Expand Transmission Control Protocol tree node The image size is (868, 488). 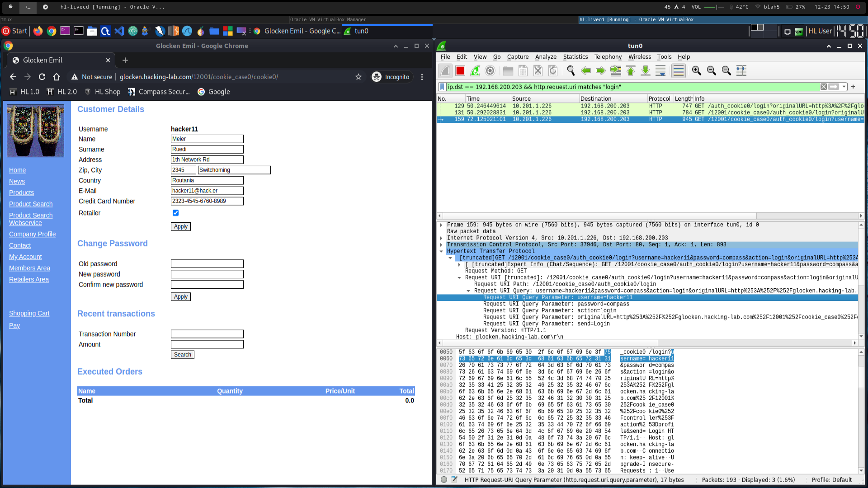point(441,244)
